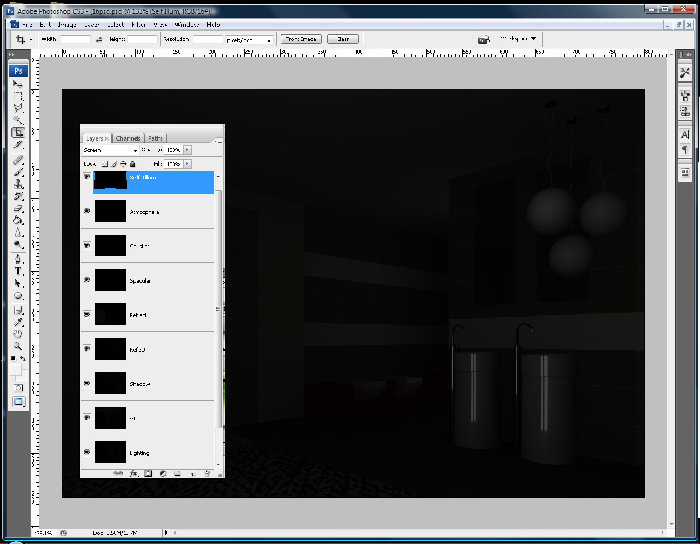700x544 pixels.
Task: Open the status bar document info arrow
Action: tap(166, 532)
